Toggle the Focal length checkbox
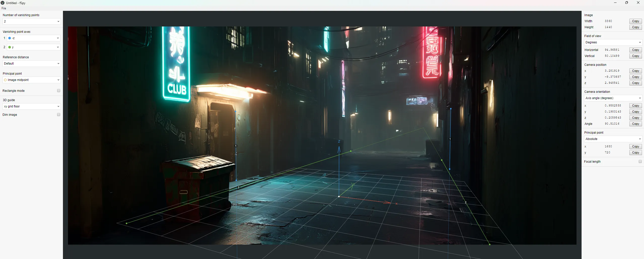This screenshot has width=644, height=259. (x=640, y=161)
